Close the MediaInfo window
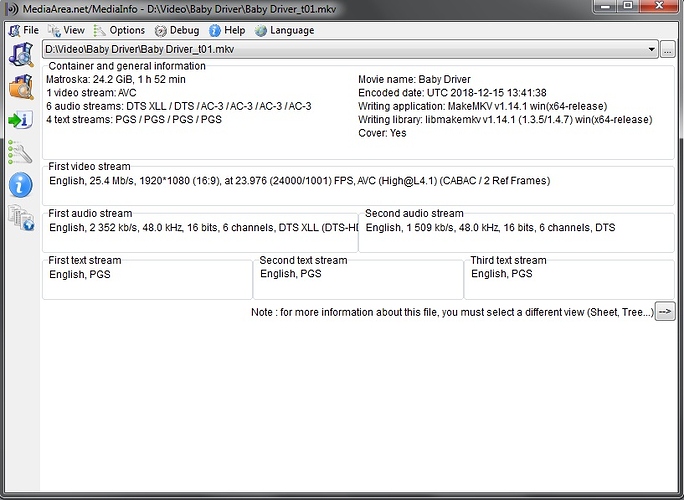Viewport: 684px width, 500px height. pyautogui.click(x=659, y=6)
